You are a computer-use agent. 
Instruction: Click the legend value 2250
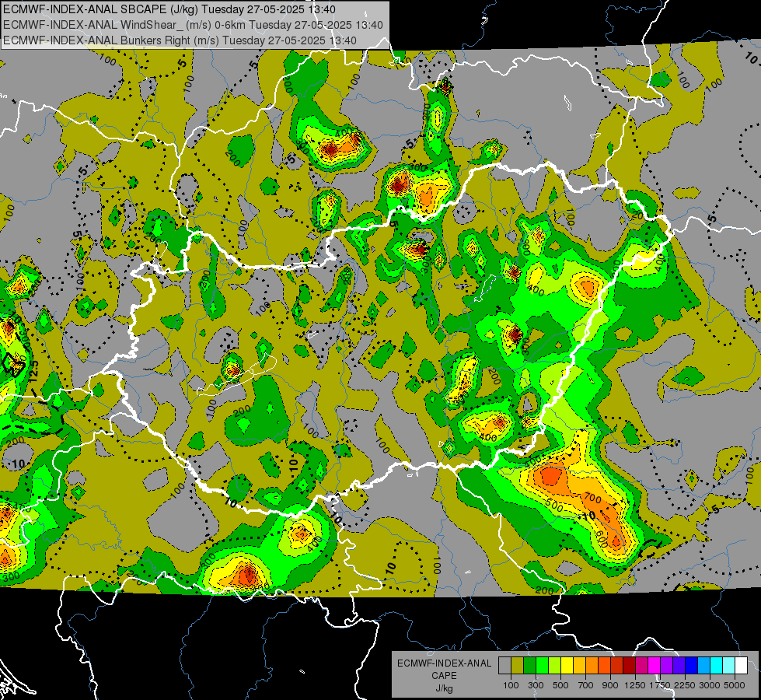685,685
